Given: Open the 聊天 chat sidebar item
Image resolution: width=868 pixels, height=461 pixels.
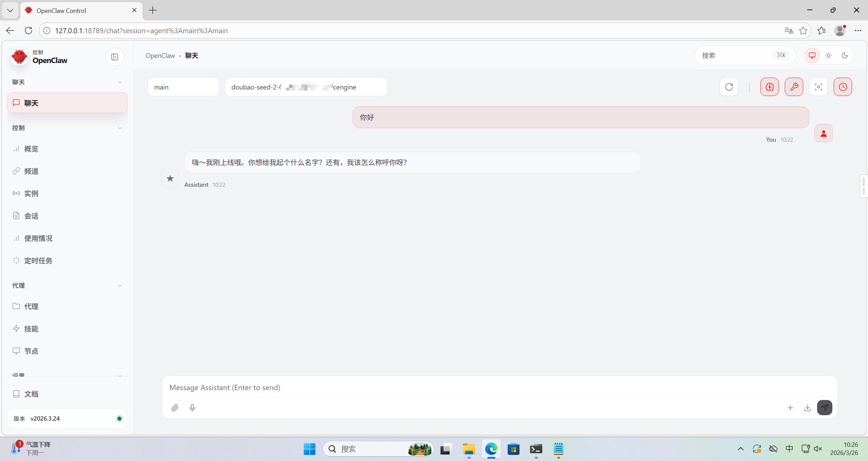Looking at the screenshot, I should click(x=68, y=103).
